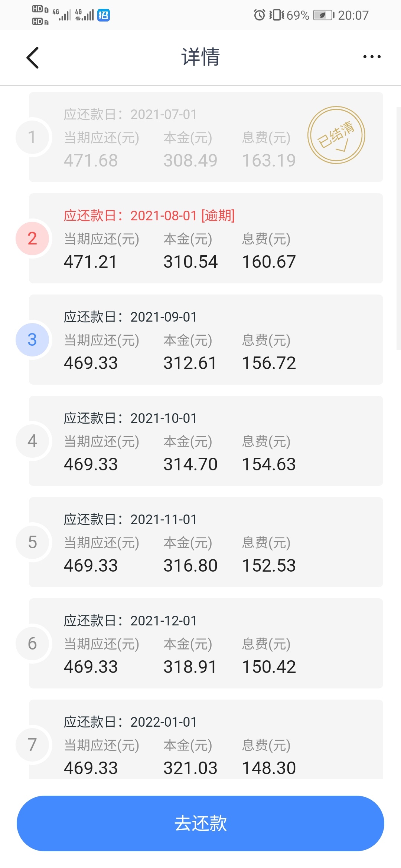Open the overdue 2021-08-01 installment card
Screen dimensions: 401x868
[206, 238]
